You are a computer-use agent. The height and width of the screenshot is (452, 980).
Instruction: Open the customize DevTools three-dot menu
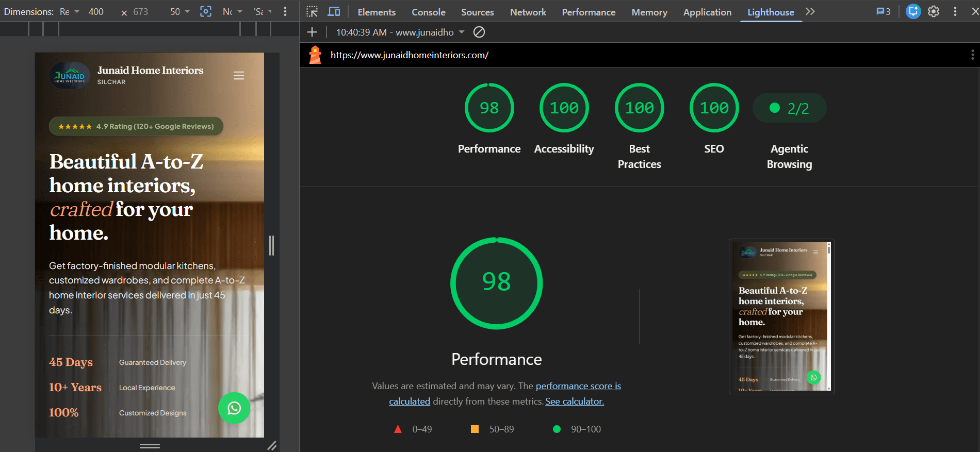pyautogui.click(x=955, y=11)
